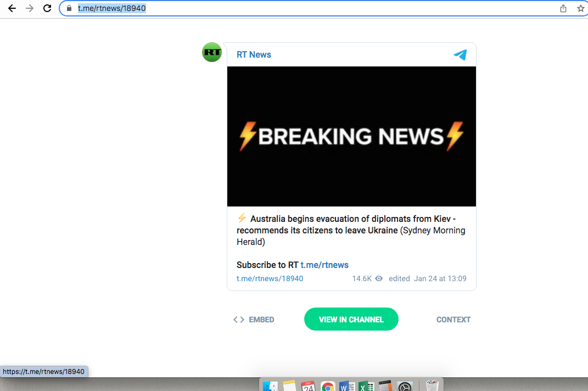Click the eye views icon
The image size is (588, 391).
point(379,278)
